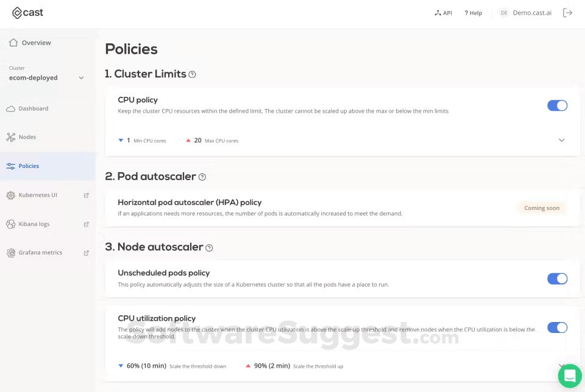Disable the CPU policy toggle
This screenshot has height=392, width=585.
(557, 105)
